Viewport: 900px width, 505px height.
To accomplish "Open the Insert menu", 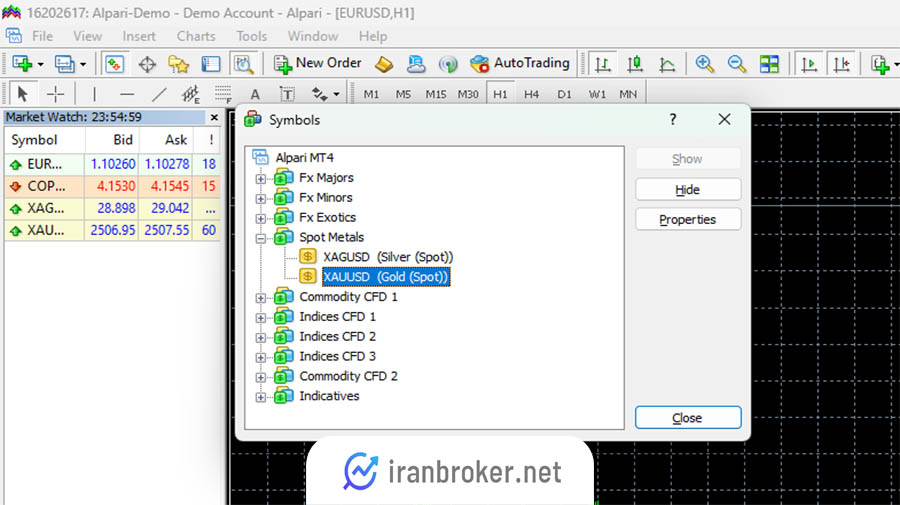I will pos(138,36).
